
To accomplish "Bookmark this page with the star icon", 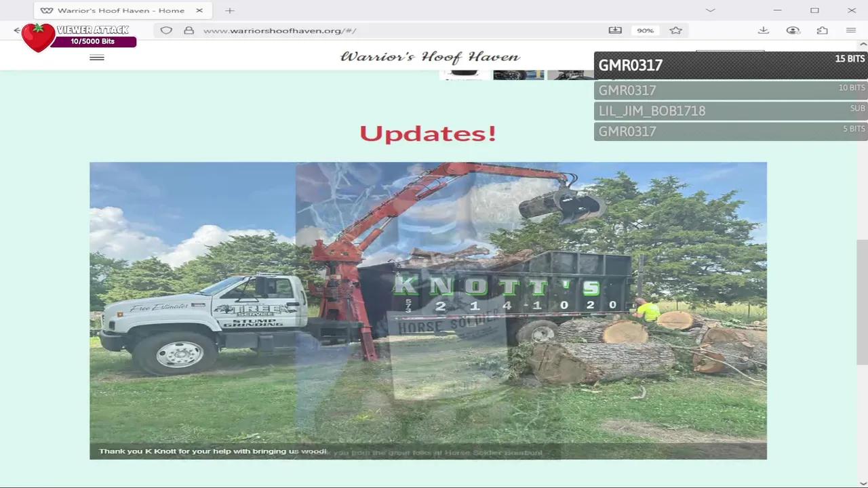I will (x=675, y=30).
